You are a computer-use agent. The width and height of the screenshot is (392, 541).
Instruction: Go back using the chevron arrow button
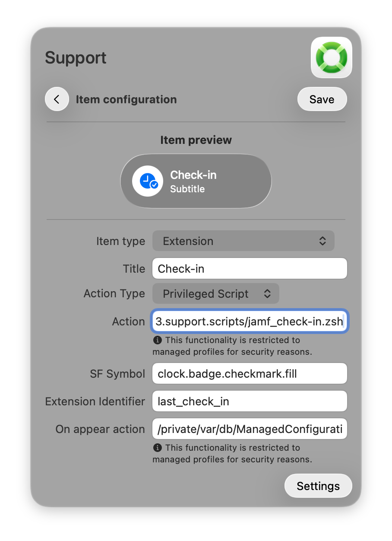coord(57,99)
